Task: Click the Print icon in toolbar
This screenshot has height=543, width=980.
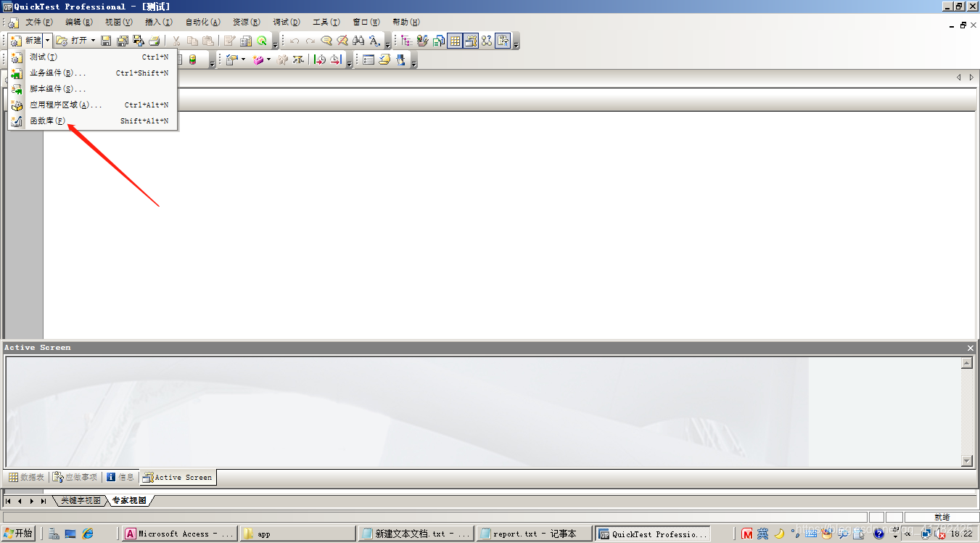Action: pyautogui.click(x=154, y=41)
